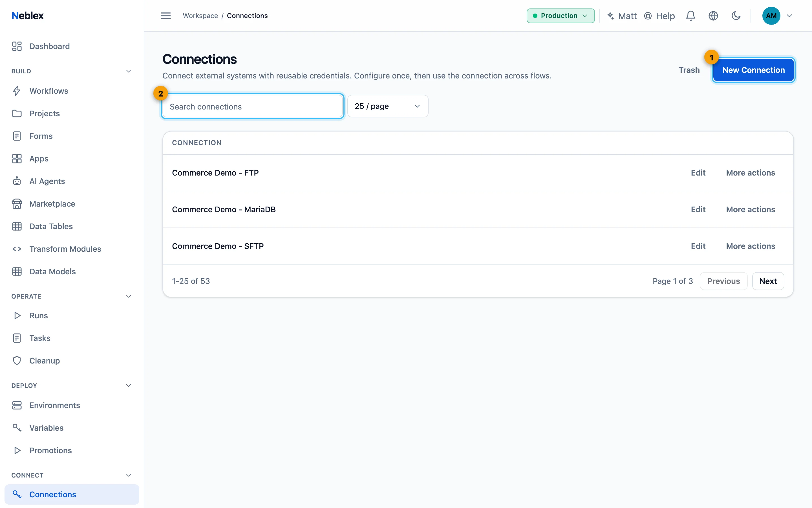
Task: Open Data Models in sidebar
Action: tap(72, 271)
